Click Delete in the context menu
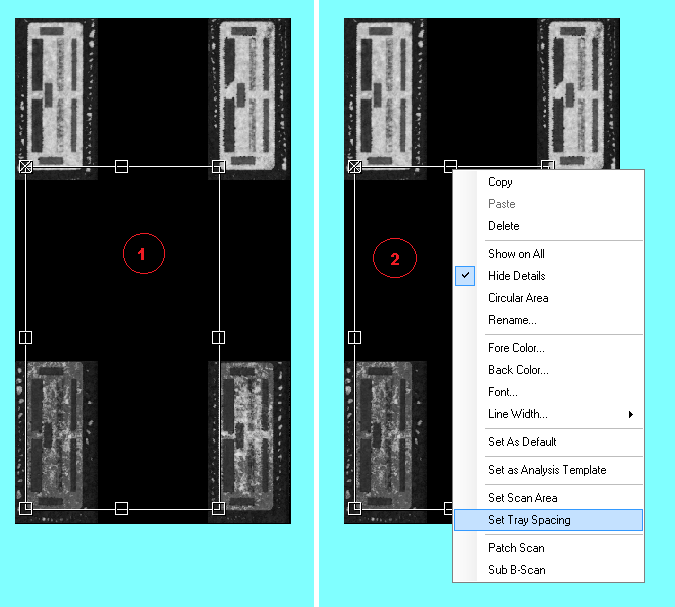 click(503, 226)
